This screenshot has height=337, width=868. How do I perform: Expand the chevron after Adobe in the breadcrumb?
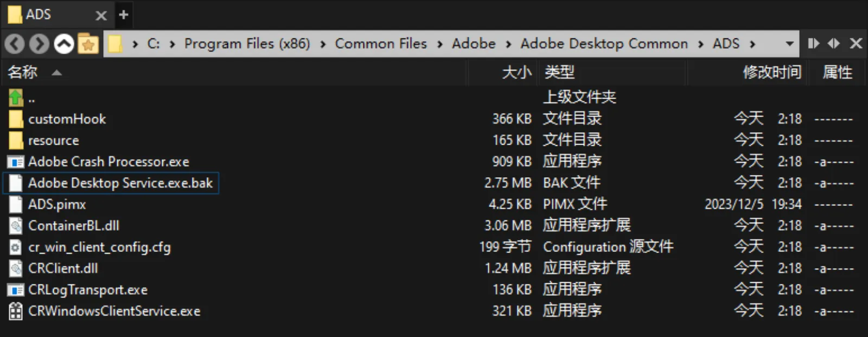click(508, 43)
